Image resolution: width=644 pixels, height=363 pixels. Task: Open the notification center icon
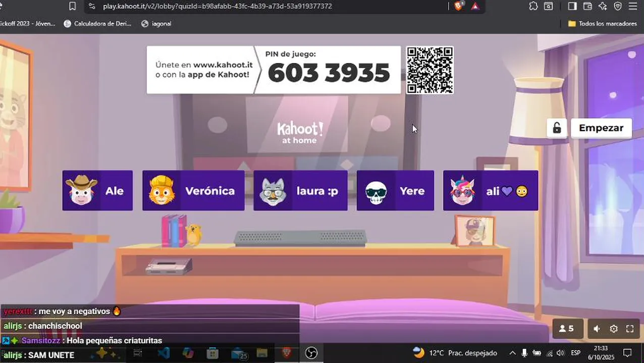tap(627, 353)
